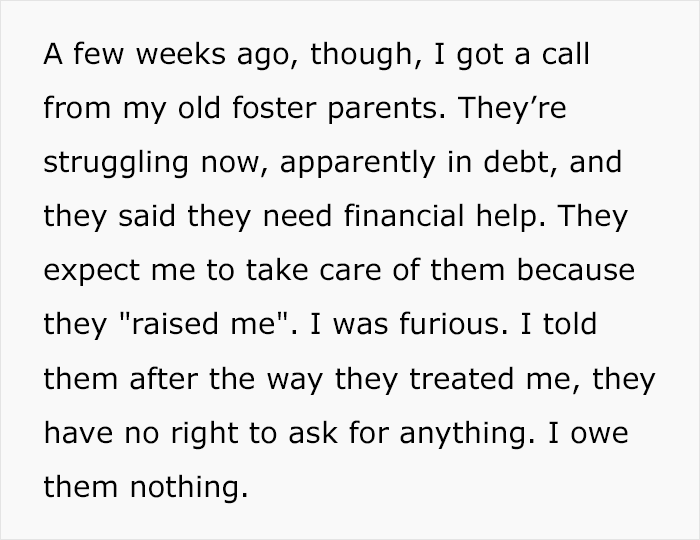Click the word "expect"
The height and width of the screenshot is (540, 700).
(92, 272)
